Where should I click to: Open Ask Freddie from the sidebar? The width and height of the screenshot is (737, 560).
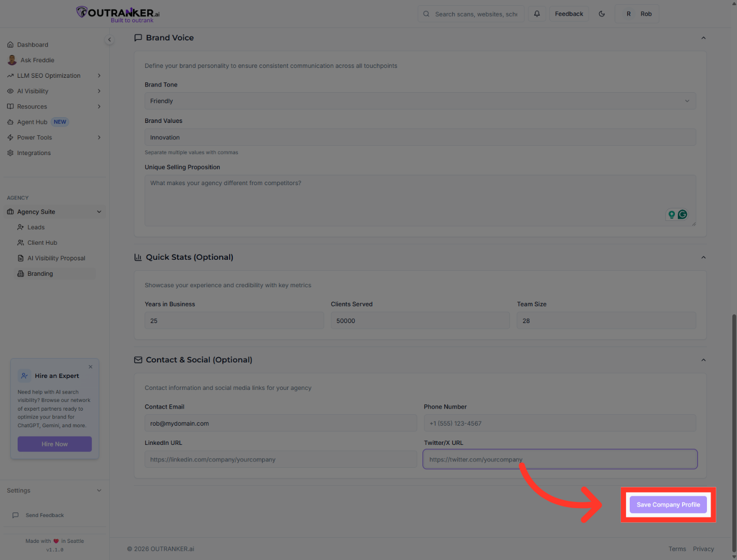pyautogui.click(x=37, y=60)
